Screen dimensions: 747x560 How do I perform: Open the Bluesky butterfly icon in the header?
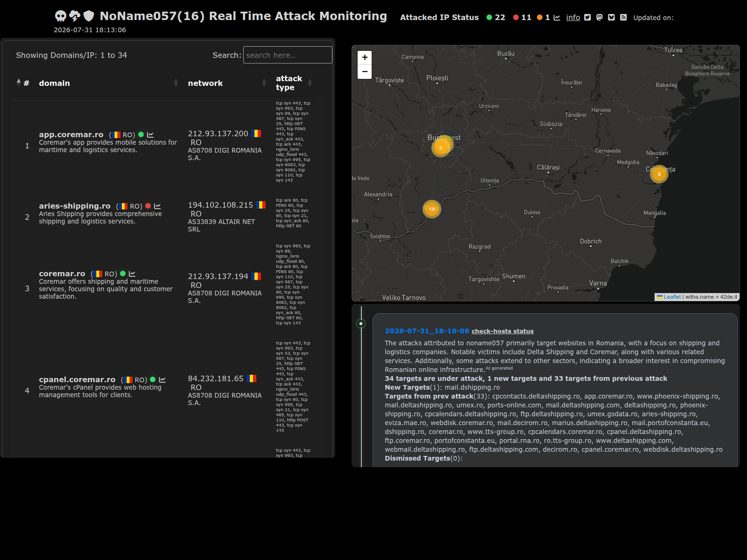pyautogui.click(x=611, y=17)
